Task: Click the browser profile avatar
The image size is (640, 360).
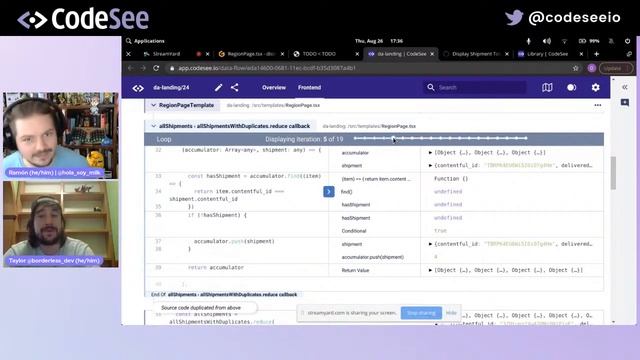Action: point(591,68)
